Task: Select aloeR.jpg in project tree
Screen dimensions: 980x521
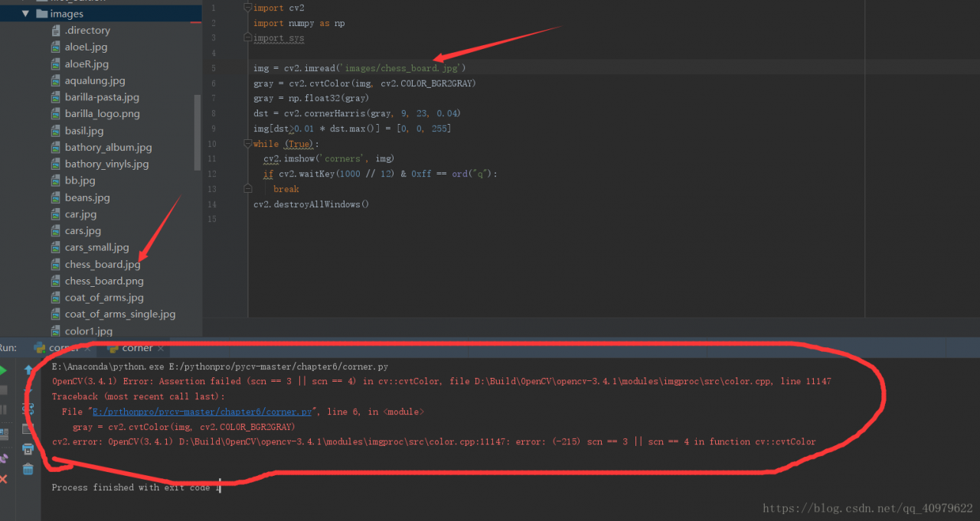Action: [x=87, y=64]
